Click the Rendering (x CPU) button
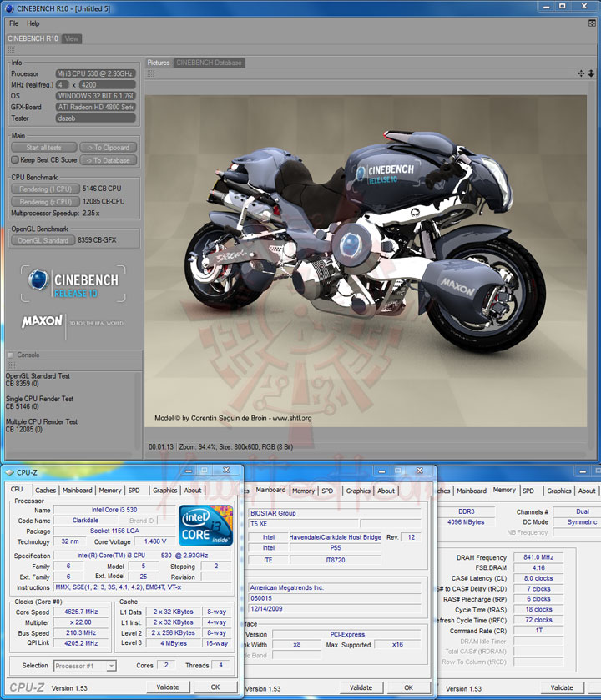 click(45, 202)
